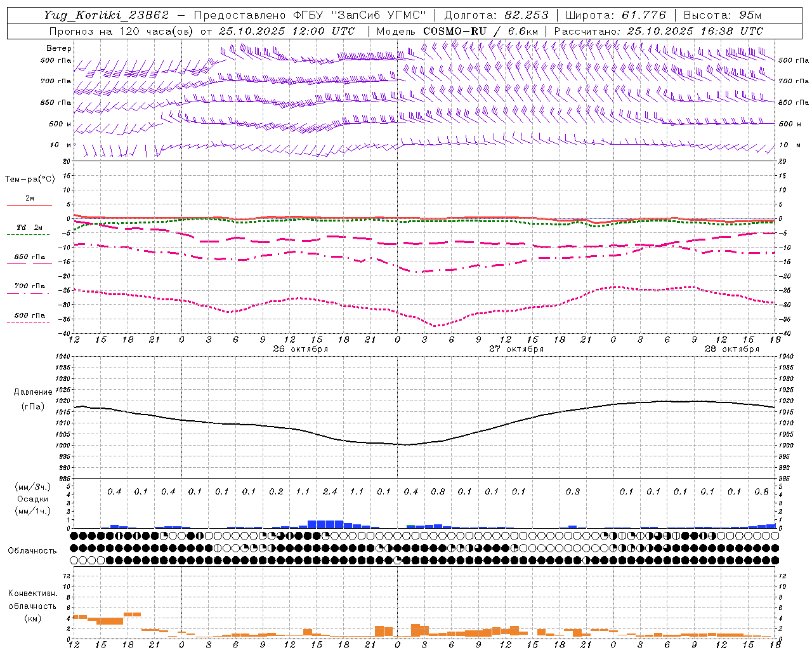Click the station name Yug_Korliki_23862
Viewport: 812px width, 650px height.
tap(106, 15)
